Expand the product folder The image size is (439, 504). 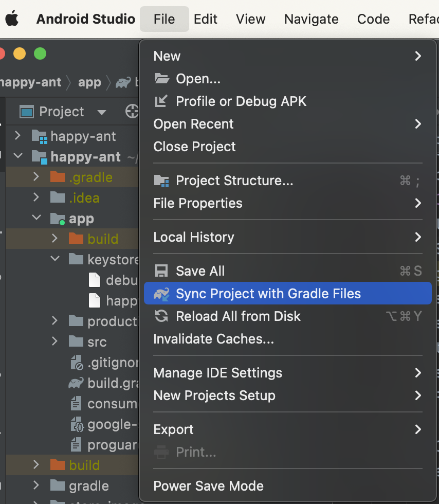(54, 320)
